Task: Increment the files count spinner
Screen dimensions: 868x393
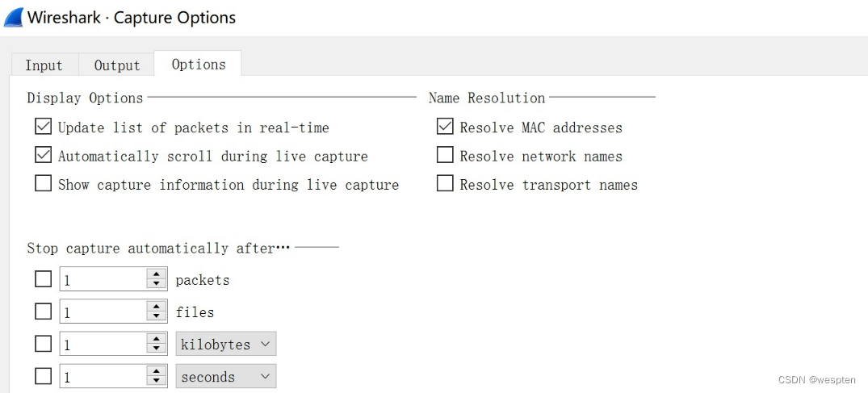Action: [x=157, y=307]
